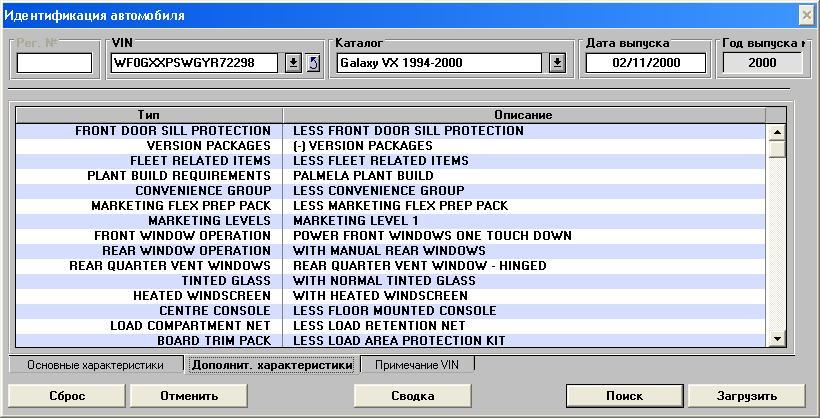
Task: Click the Отменить button
Action: 189,395
